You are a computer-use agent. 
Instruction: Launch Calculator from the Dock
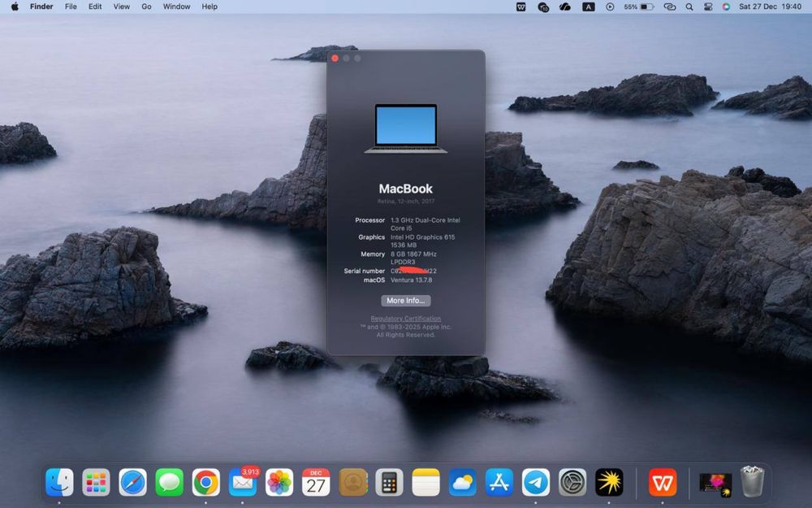click(390, 482)
